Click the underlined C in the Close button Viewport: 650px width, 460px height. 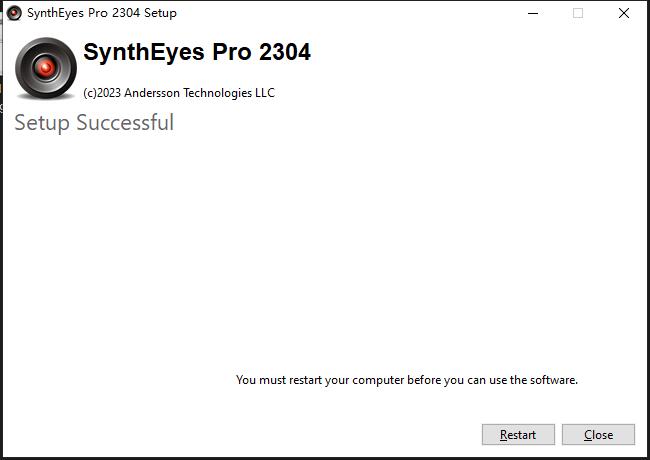point(588,434)
